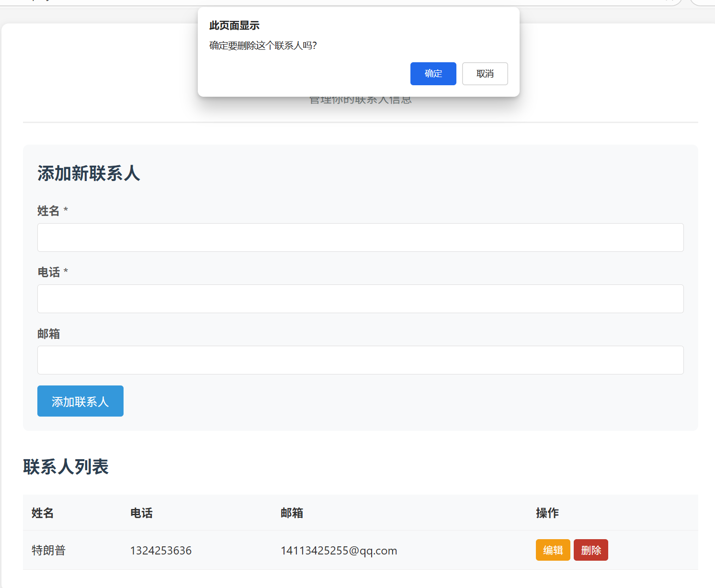Click the 联系人列表 heading
The width and height of the screenshot is (715, 588).
click(66, 467)
